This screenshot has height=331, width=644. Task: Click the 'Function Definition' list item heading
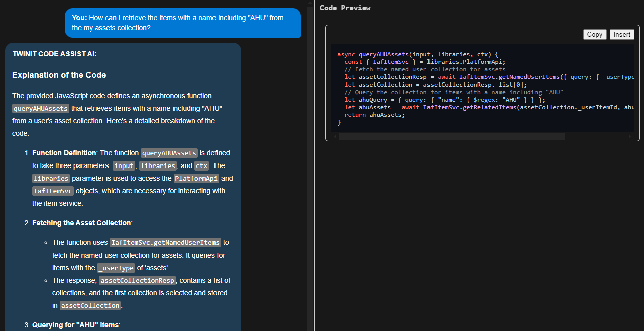[64, 153]
